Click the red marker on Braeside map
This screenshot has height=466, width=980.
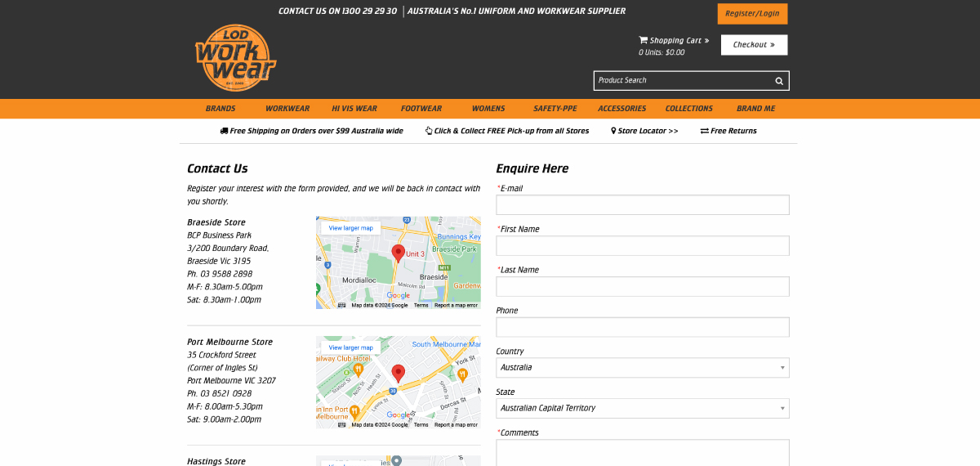coord(399,253)
